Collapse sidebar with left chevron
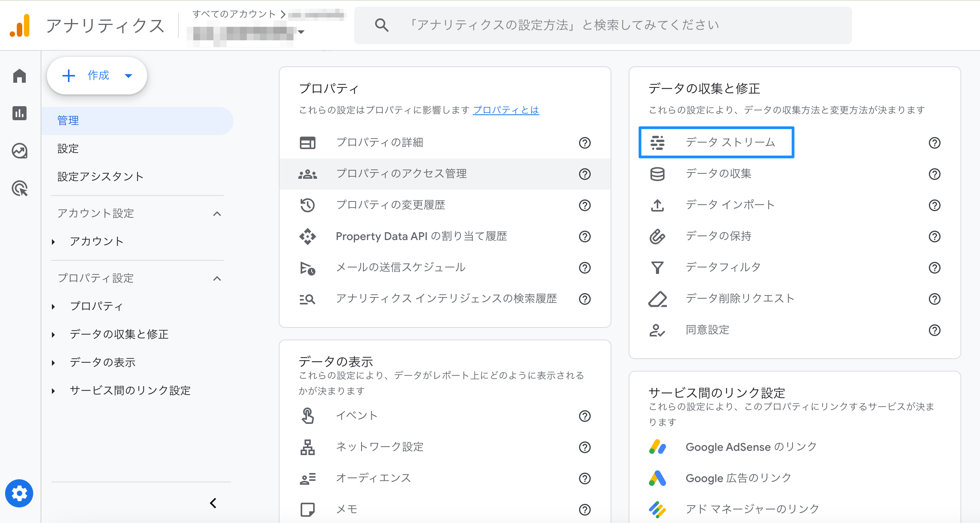 tap(213, 503)
